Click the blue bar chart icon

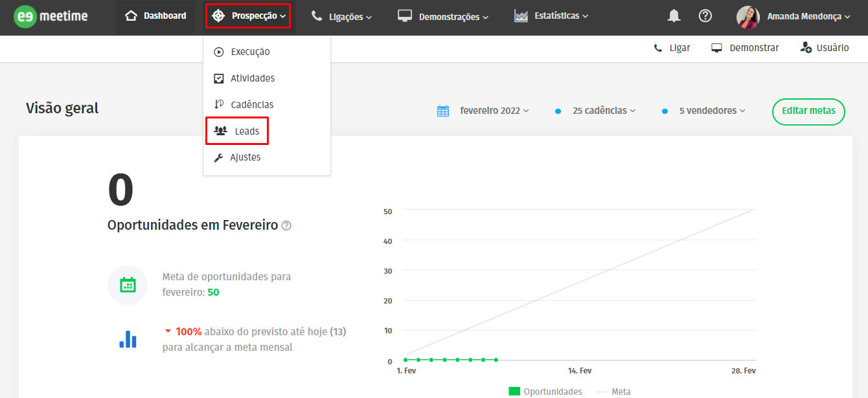pos(128,339)
